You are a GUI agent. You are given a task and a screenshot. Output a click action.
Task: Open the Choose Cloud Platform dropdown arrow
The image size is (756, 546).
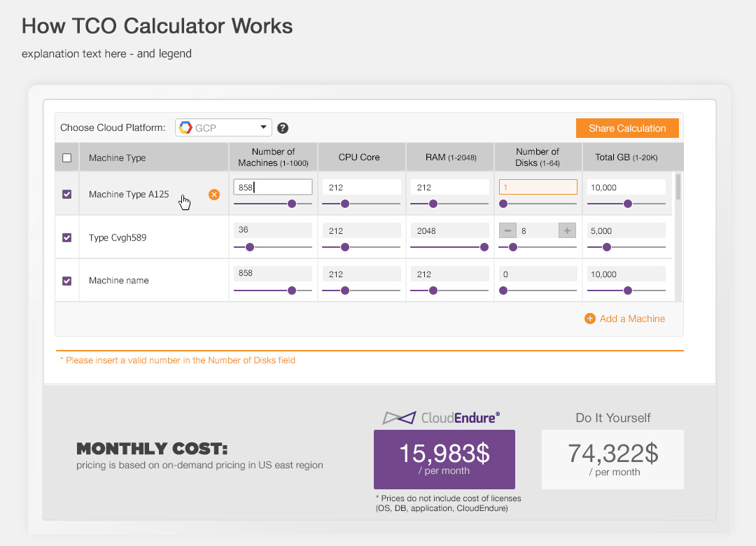pos(263,127)
